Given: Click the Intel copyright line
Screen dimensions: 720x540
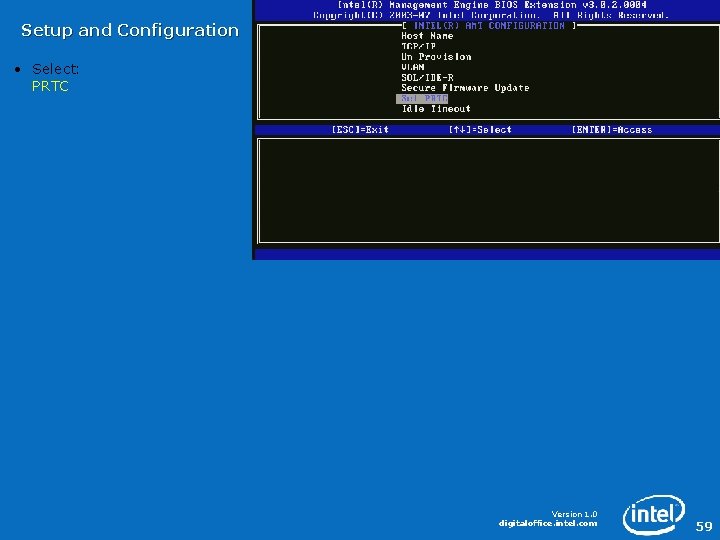Looking at the screenshot, I should point(491,15).
